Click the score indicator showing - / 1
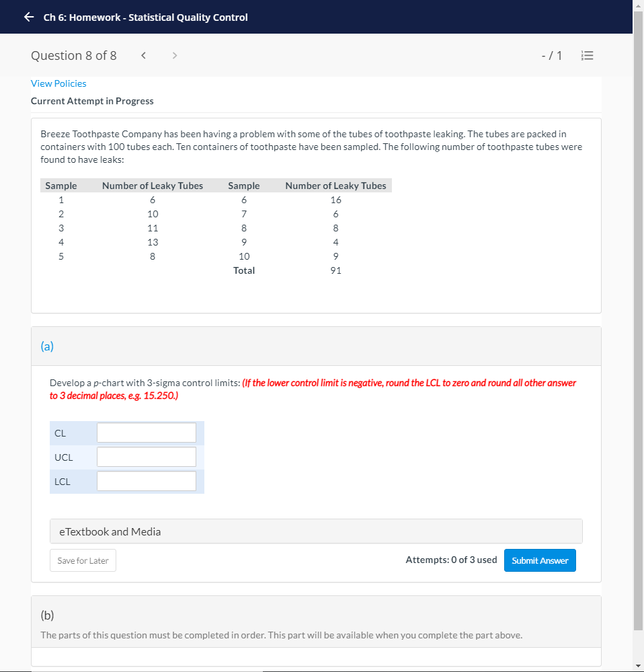 pos(552,55)
